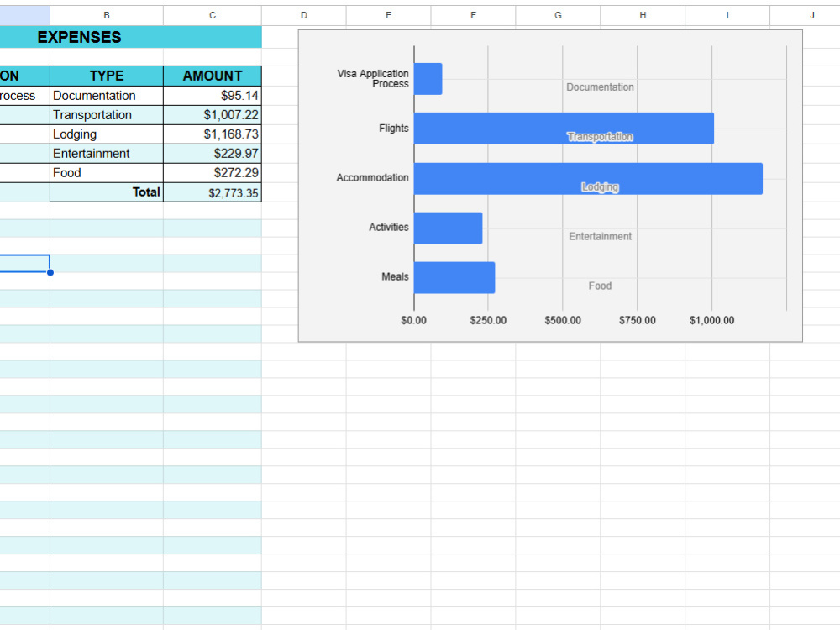Viewport: 840px width, 630px height.
Task: Select the $1,007.22 amount cell
Action: pos(213,115)
